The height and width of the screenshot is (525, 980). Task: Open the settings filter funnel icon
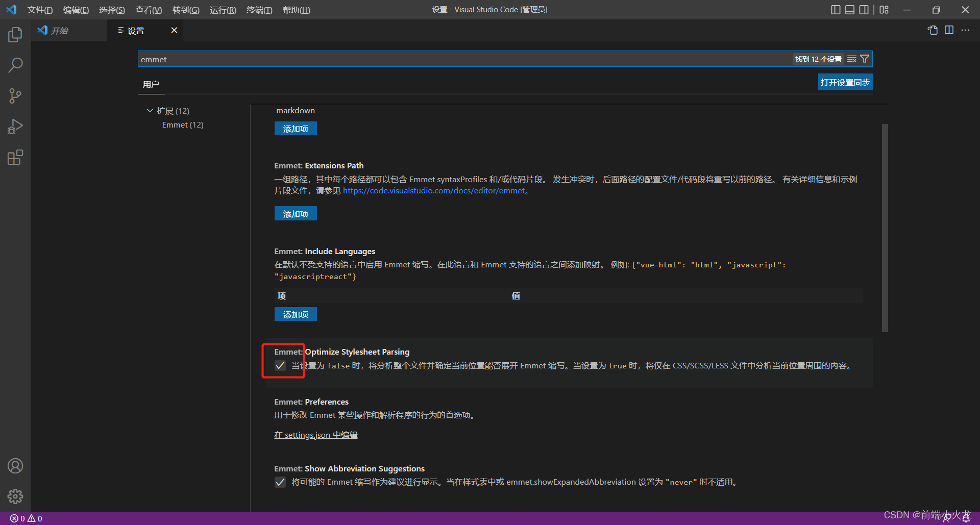865,59
